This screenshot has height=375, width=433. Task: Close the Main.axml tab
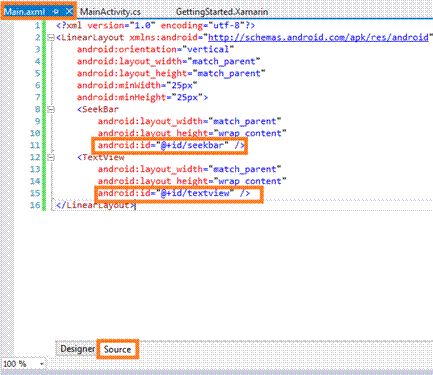coord(69,12)
